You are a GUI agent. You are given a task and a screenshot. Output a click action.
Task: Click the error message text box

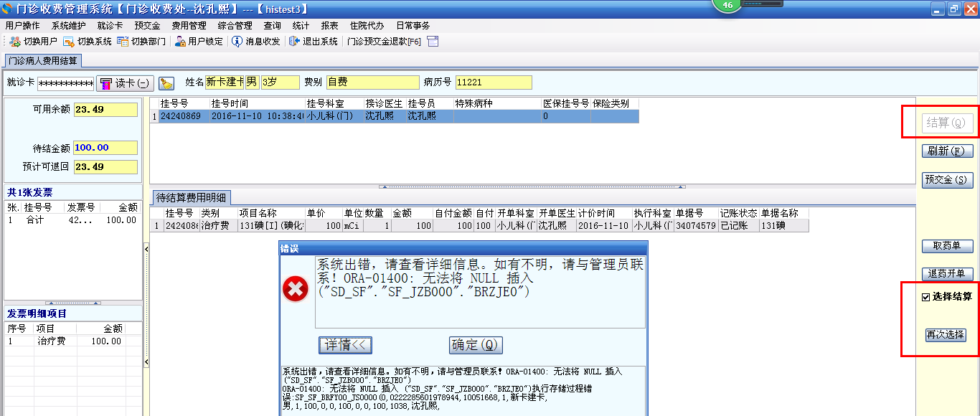pyautogui.click(x=480, y=291)
